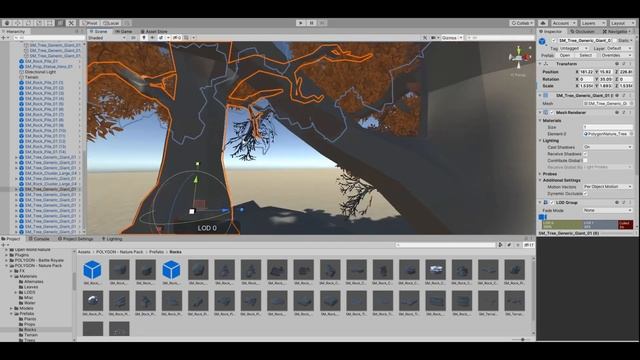
Task: Expand the Probes section
Action: click(x=540, y=174)
